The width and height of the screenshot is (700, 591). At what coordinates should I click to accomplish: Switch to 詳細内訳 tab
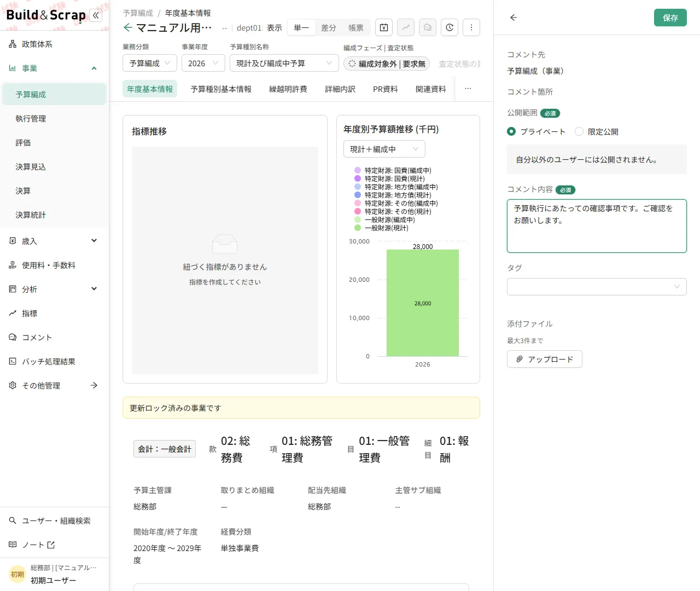click(340, 89)
